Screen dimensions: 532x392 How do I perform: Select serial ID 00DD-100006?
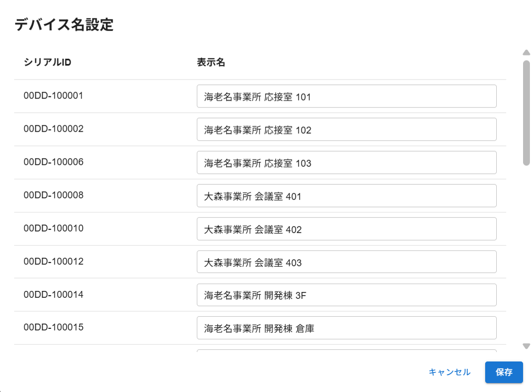53,162
